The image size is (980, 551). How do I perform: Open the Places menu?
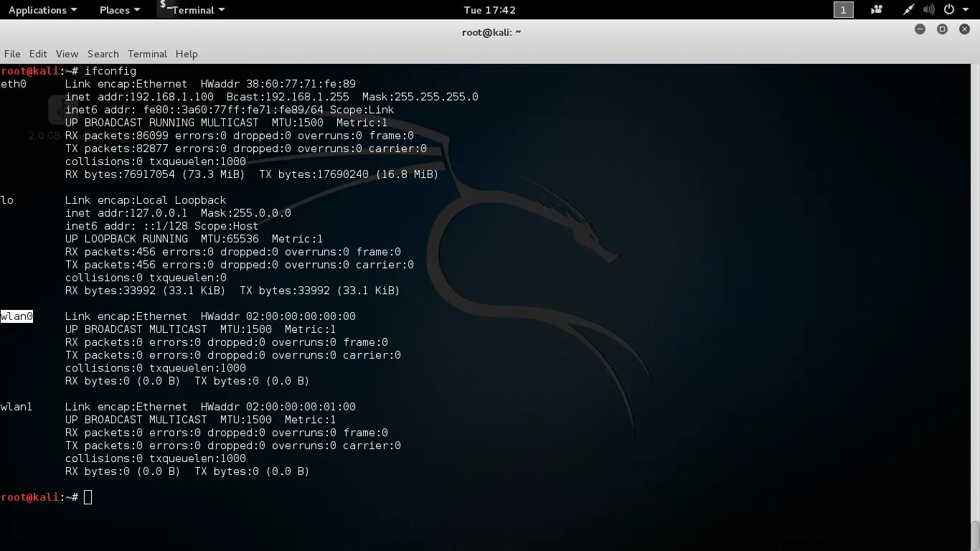coord(120,10)
